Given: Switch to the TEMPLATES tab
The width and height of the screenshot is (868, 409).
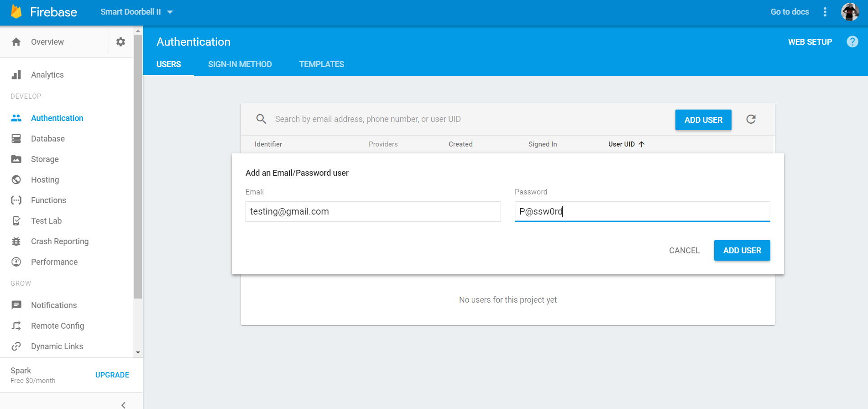Looking at the screenshot, I should pos(322,64).
